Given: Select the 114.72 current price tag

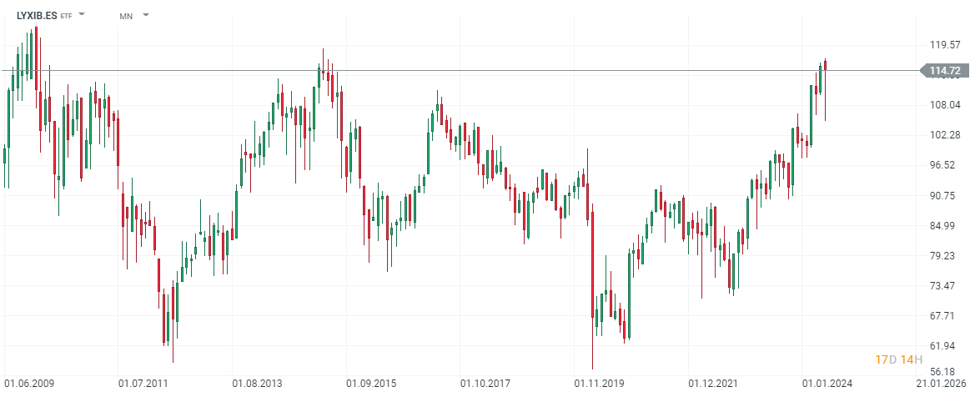Looking at the screenshot, I should coord(944,71).
